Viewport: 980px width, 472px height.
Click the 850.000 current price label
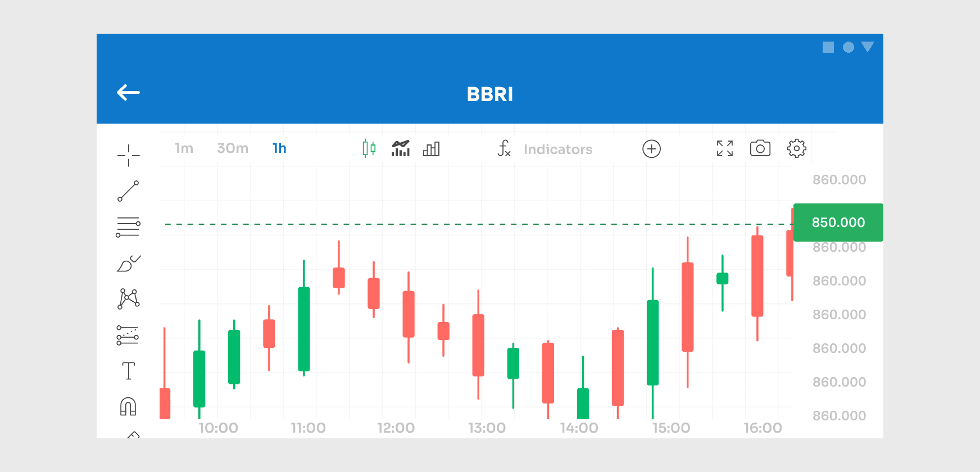(838, 223)
